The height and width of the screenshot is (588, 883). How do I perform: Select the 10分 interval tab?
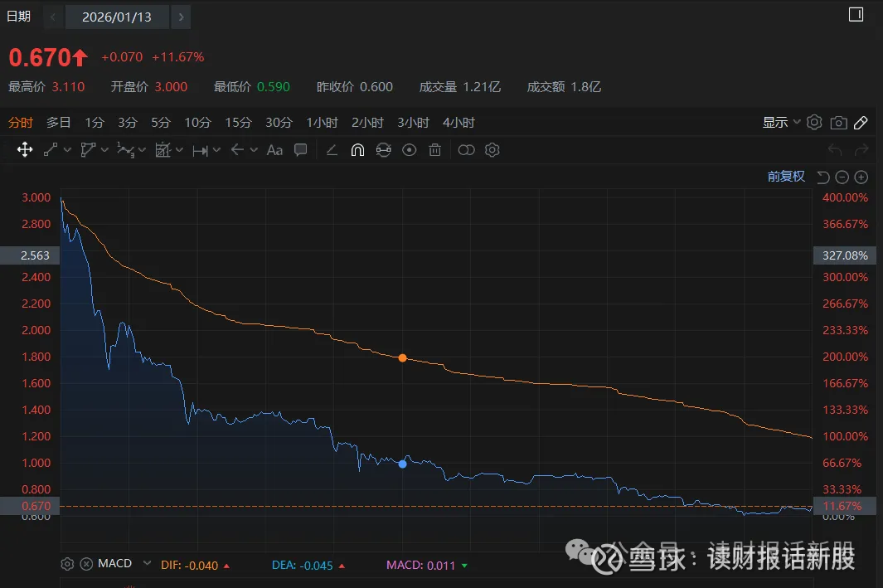tap(197, 122)
